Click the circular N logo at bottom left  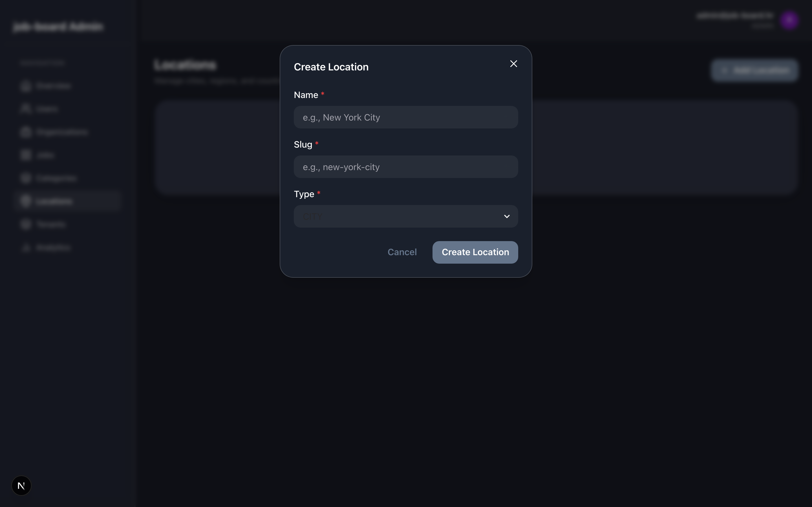coord(21,485)
